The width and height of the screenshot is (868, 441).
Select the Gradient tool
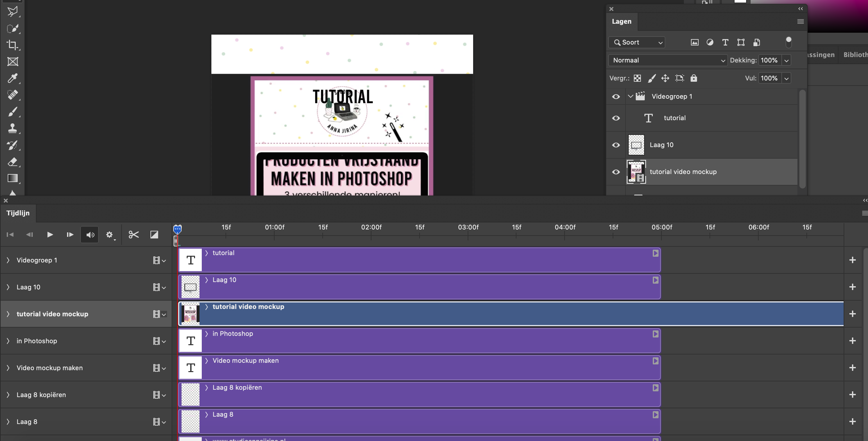pyautogui.click(x=13, y=179)
